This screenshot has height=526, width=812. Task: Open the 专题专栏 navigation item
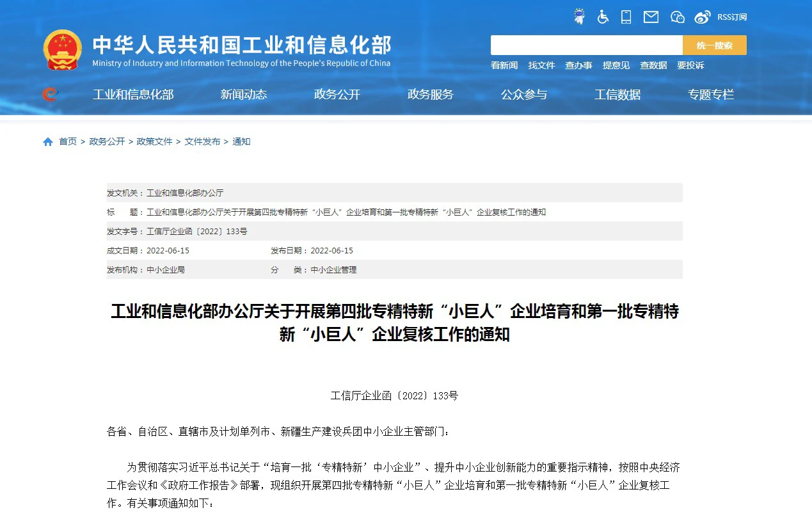point(711,95)
